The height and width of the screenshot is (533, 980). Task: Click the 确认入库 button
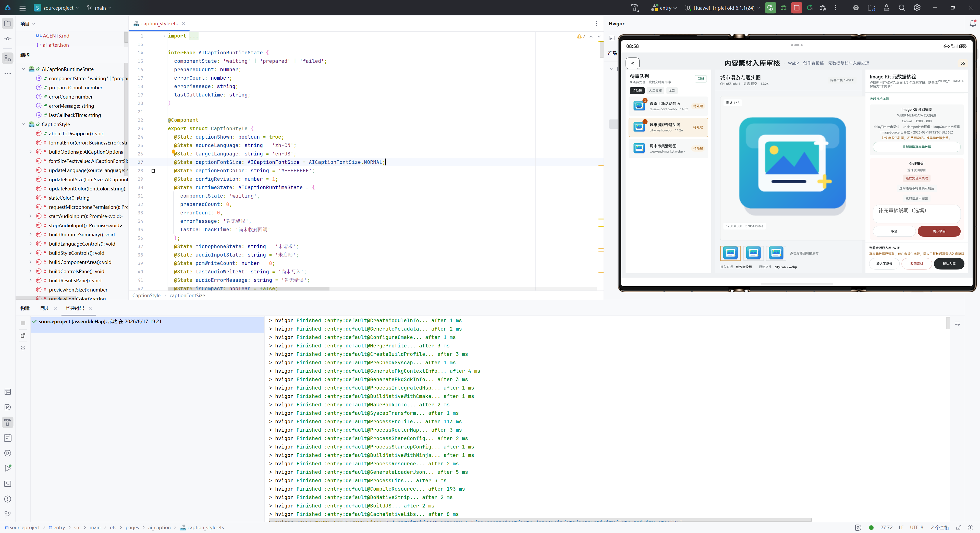[949, 264]
